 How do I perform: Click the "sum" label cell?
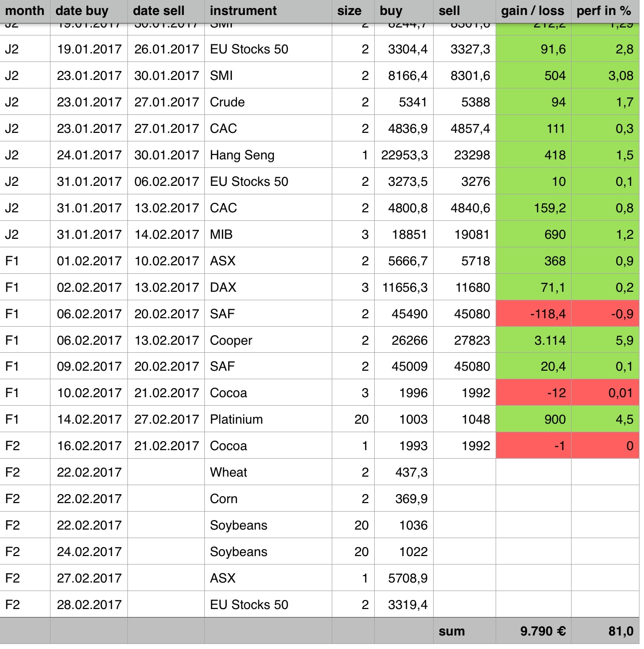point(452,631)
